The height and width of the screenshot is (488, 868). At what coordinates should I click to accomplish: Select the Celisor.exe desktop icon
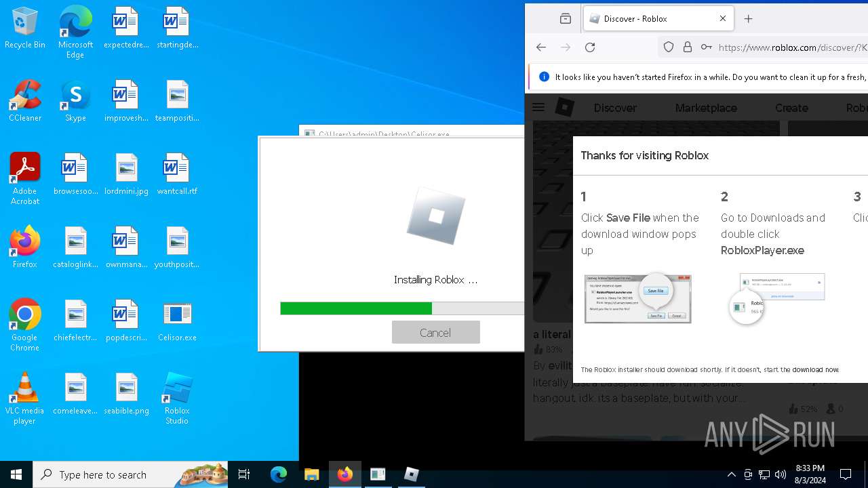tap(177, 321)
